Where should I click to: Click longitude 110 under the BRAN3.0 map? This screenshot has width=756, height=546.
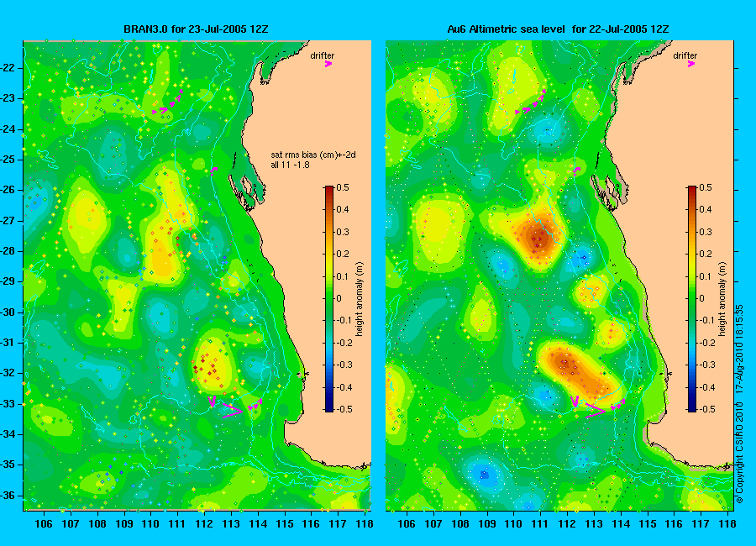[x=150, y=524]
